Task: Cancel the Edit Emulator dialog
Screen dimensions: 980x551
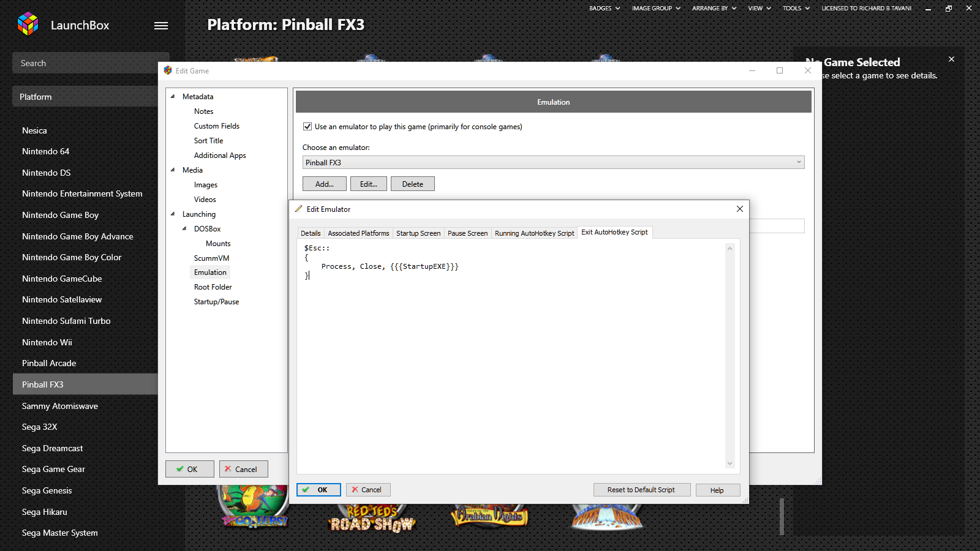Action: pos(368,490)
